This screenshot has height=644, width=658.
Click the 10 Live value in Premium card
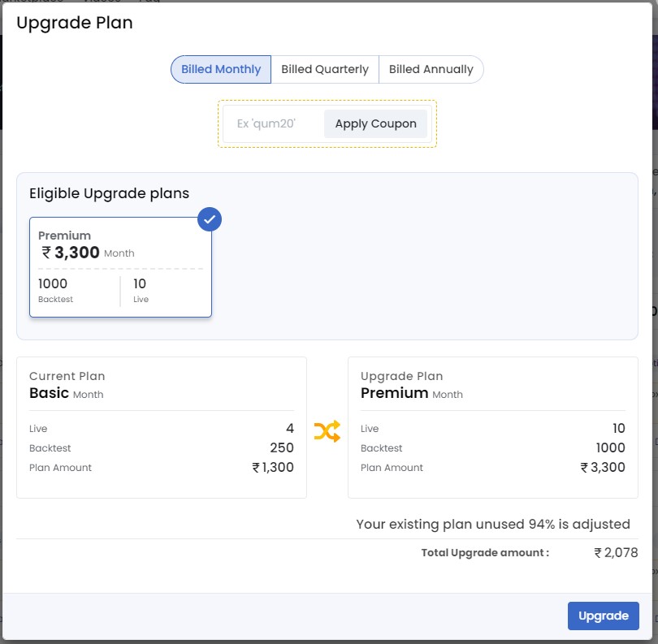[140, 284]
